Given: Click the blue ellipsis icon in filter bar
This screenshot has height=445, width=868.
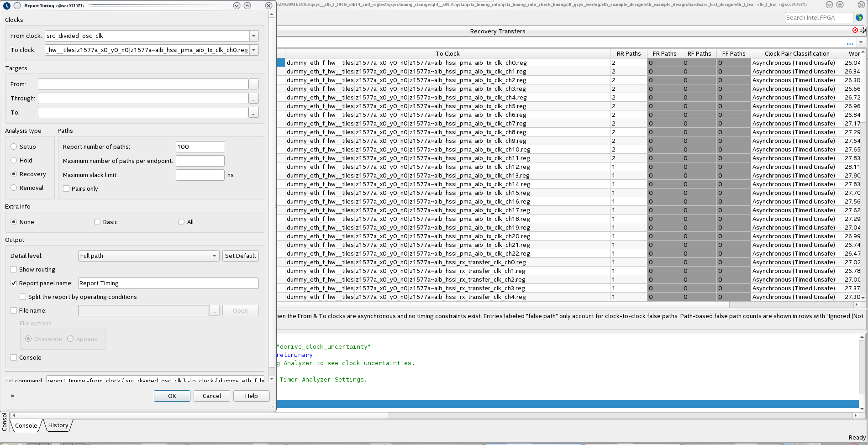Looking at the screenshot, I should tap(849, 43).
